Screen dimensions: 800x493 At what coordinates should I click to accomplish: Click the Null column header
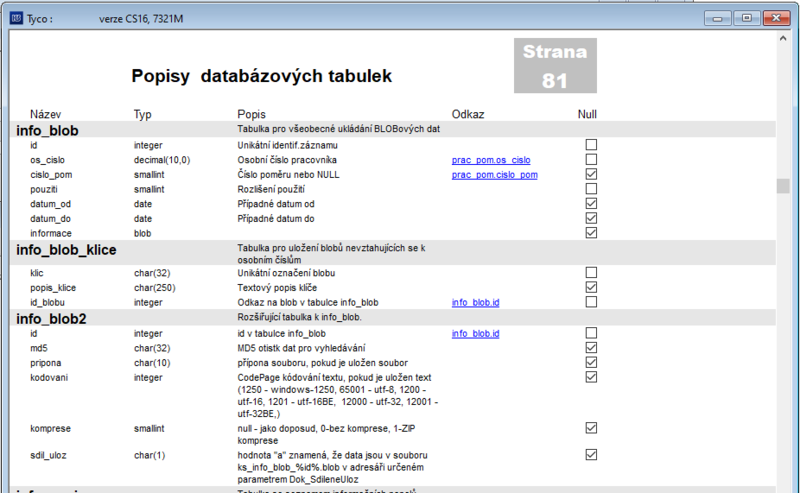pyautogui.click(x=587, y=114)
